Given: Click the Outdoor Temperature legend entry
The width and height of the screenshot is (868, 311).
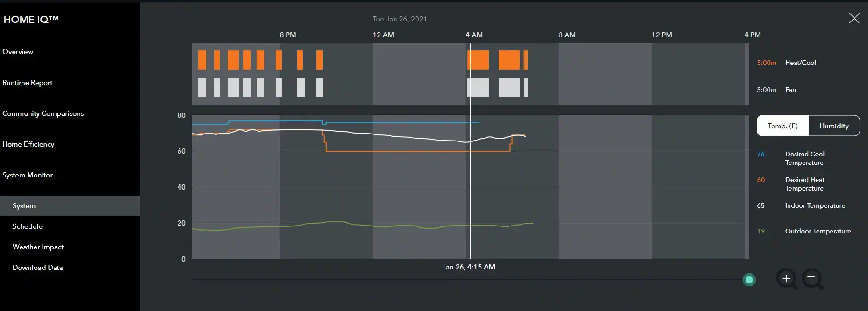Looking at the screenshot, I should [x=818, y=231].
